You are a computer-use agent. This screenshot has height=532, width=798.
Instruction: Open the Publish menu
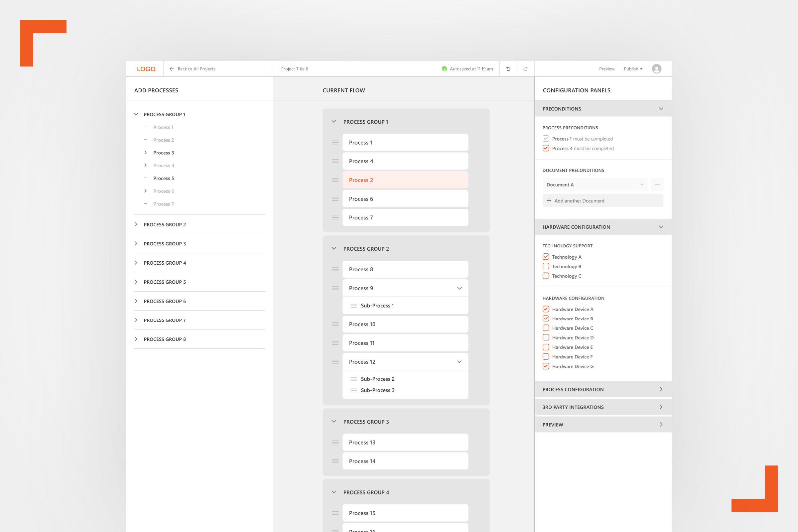tap(633, 69)
